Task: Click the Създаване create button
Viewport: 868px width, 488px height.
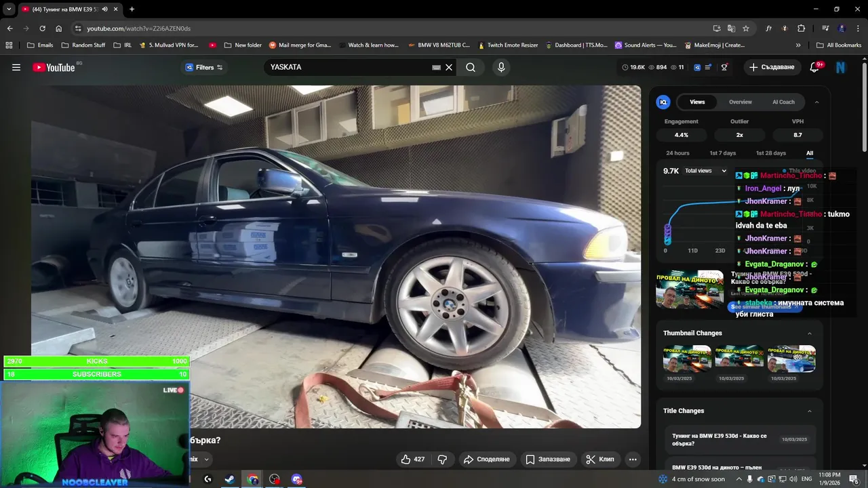Action: click(772, 67)
